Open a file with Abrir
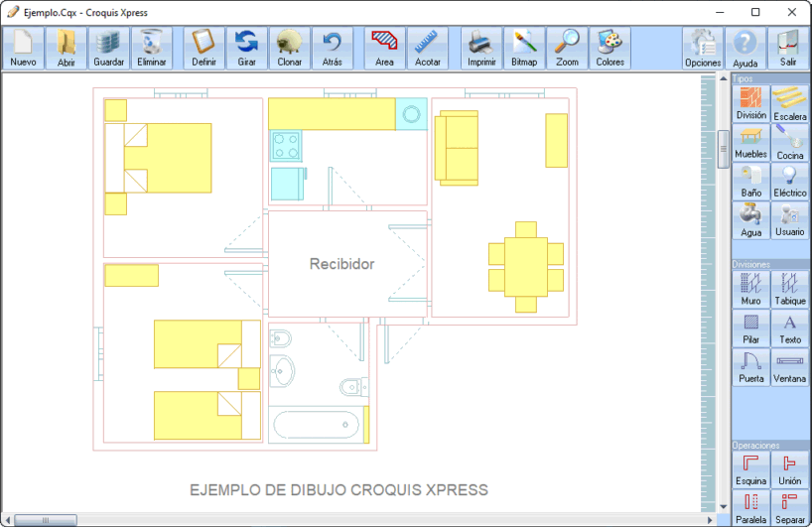 [67, 48]
